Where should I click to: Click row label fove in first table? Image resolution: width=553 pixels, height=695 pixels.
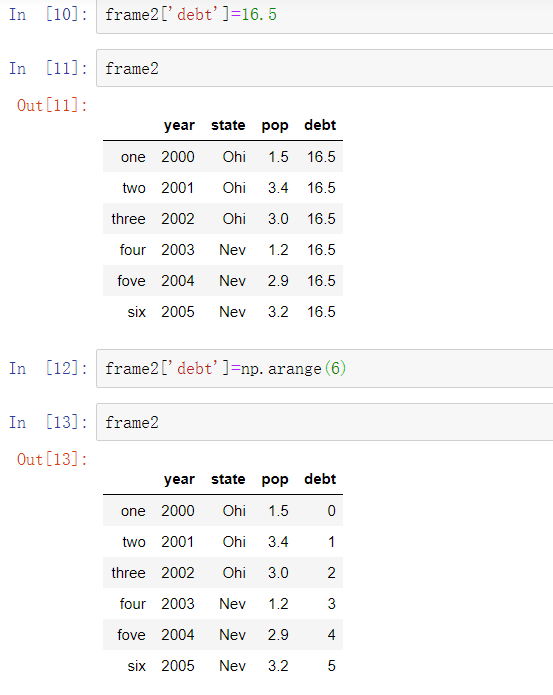pyautogui.click(x=131, y=281)
